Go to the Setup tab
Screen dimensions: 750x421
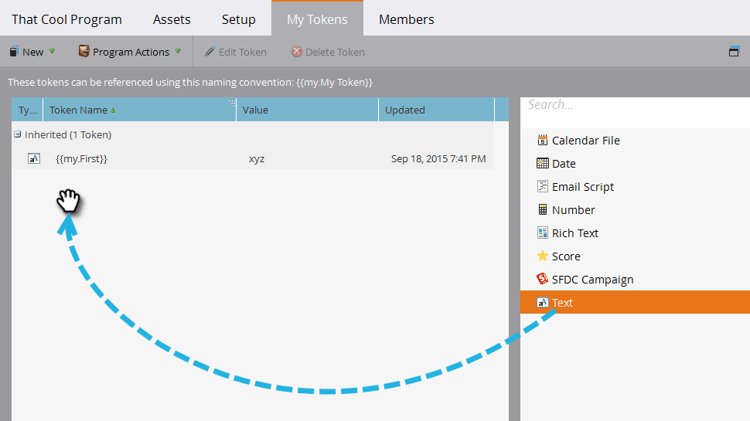(x=238, y=20)
